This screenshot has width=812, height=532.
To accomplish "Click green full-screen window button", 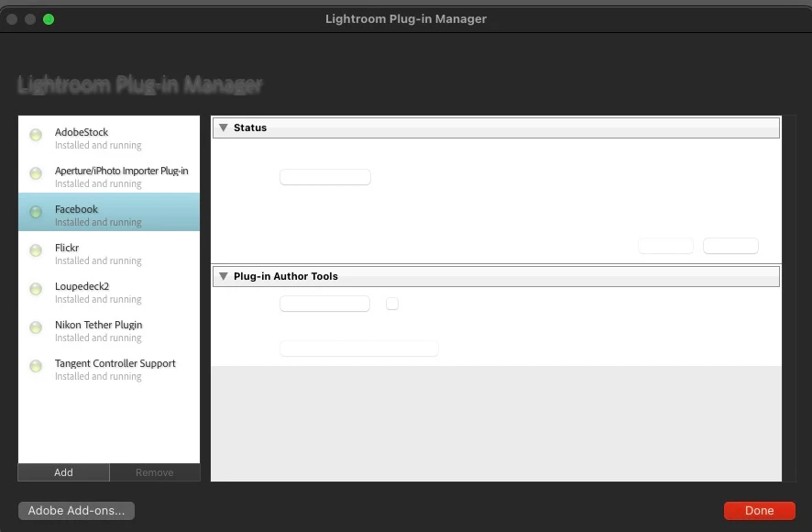I will pos(49,19).
